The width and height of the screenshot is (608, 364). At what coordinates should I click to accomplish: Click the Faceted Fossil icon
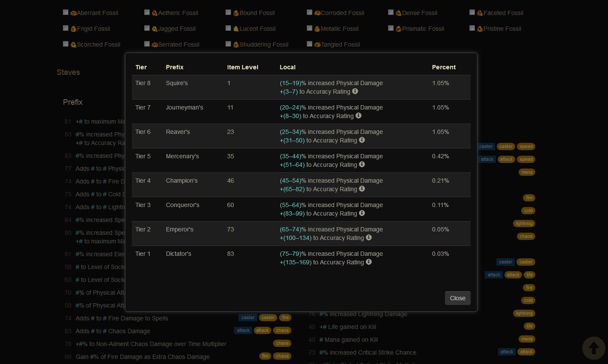(480, 13)
